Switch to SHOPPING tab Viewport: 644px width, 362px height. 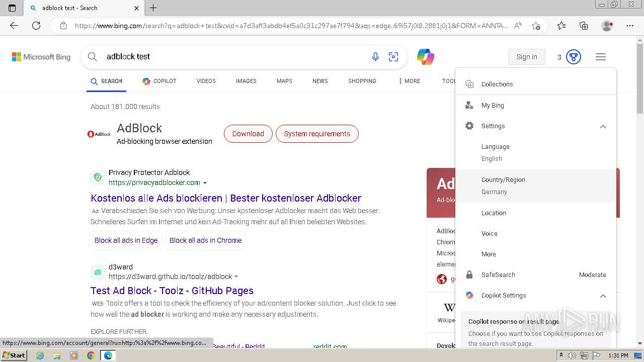coord(362,81)
